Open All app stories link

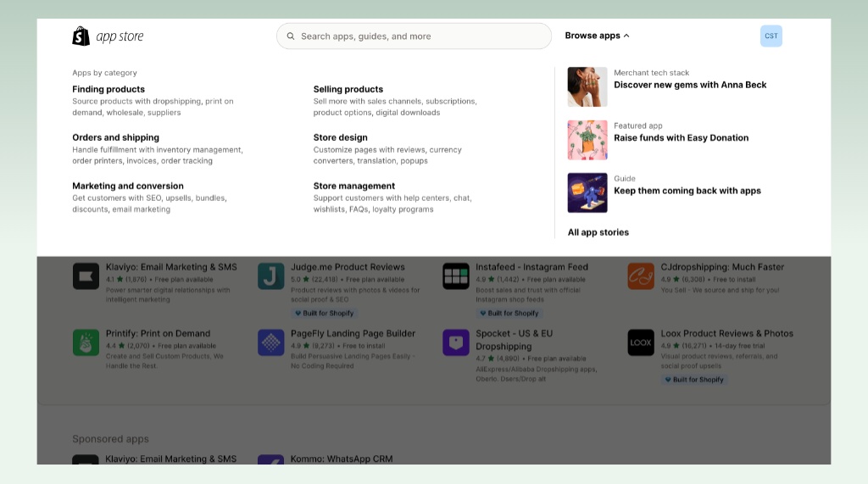click(598, 232)
